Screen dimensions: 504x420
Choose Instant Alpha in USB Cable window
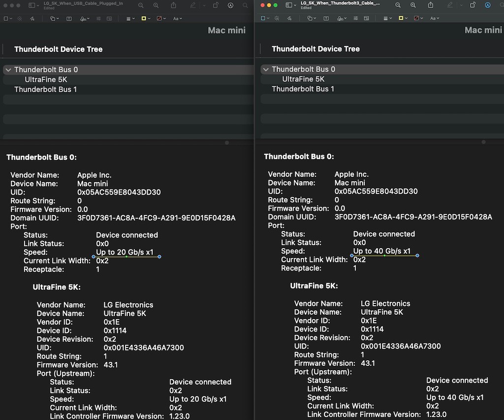point(20,19)
